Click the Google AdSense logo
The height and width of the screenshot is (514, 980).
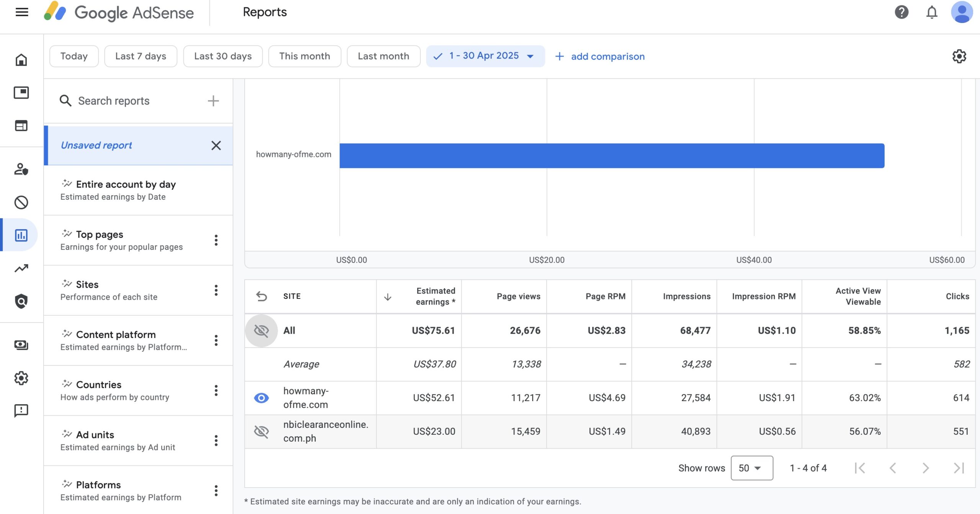(x=119, y=12)
